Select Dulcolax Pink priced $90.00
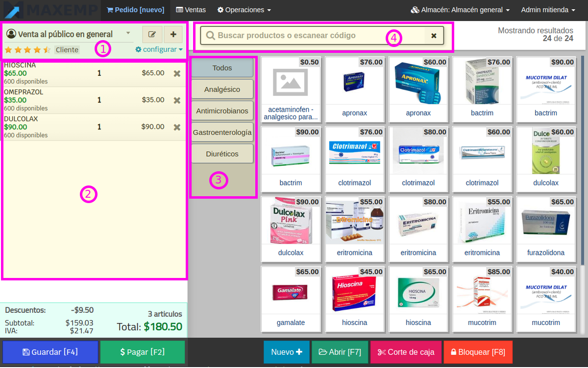This screenshot has width=588, height=368. [291, 230]
